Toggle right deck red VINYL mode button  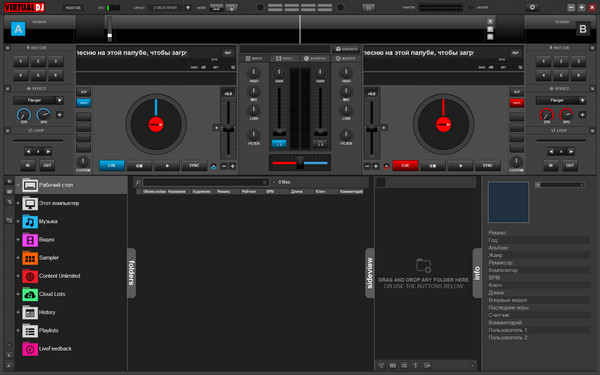517,103
